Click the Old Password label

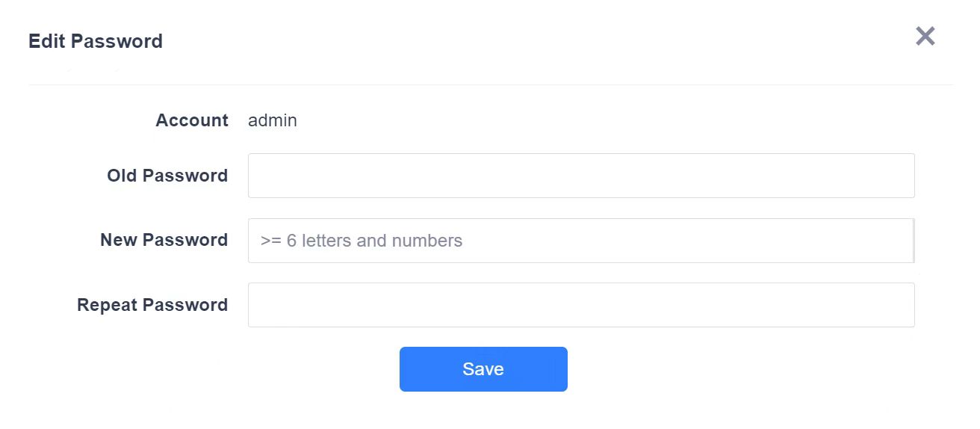tap(167, 176)
